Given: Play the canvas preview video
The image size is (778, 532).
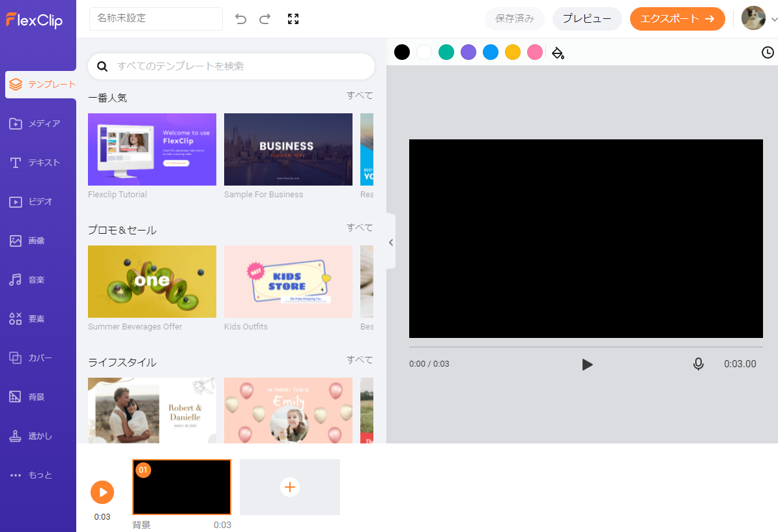Looking at the screenshot, I should (x=587, y=365).
